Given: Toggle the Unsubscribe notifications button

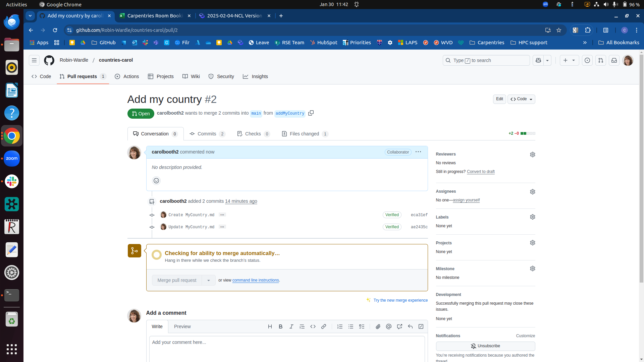Looking at the screenshot, I should [485, 346].
